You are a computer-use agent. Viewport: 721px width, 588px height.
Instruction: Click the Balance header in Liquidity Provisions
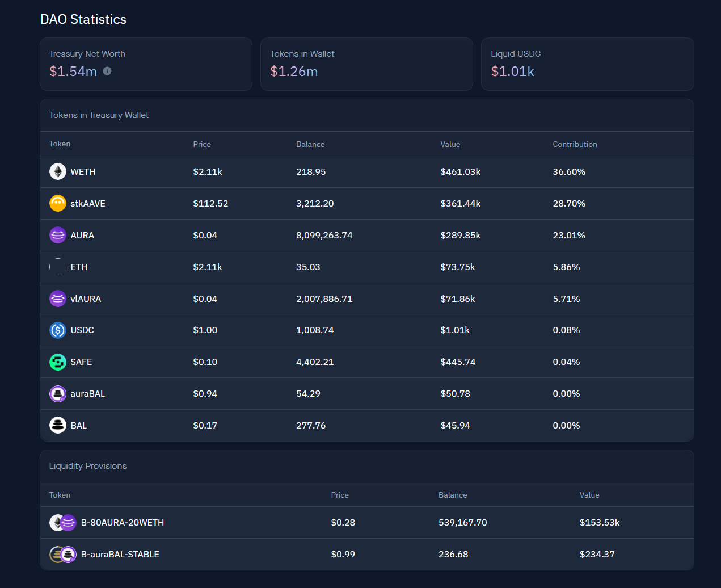pyautogui.click(x=453, y=495)
